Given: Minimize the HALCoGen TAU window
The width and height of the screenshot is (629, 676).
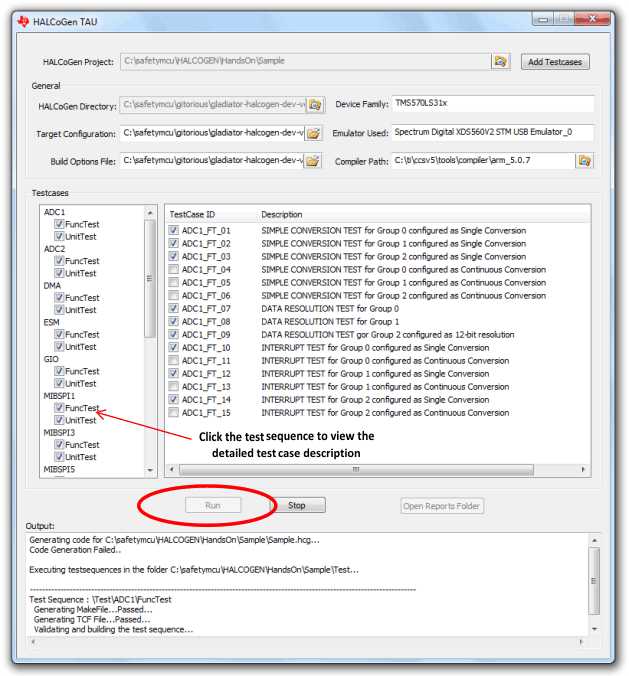Looking at the screenshot, I should (543, 19).
